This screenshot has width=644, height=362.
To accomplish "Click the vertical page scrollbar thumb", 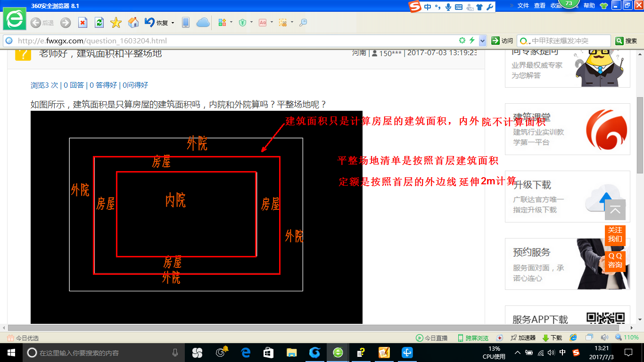I will [x=640, y=134].
